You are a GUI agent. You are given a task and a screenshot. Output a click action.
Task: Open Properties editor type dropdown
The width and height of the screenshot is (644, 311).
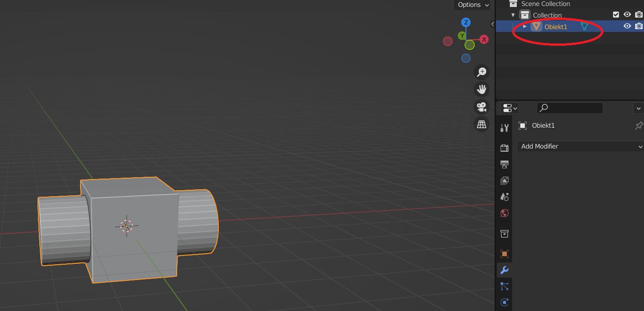pyautogui.click(x=509, y=108)
